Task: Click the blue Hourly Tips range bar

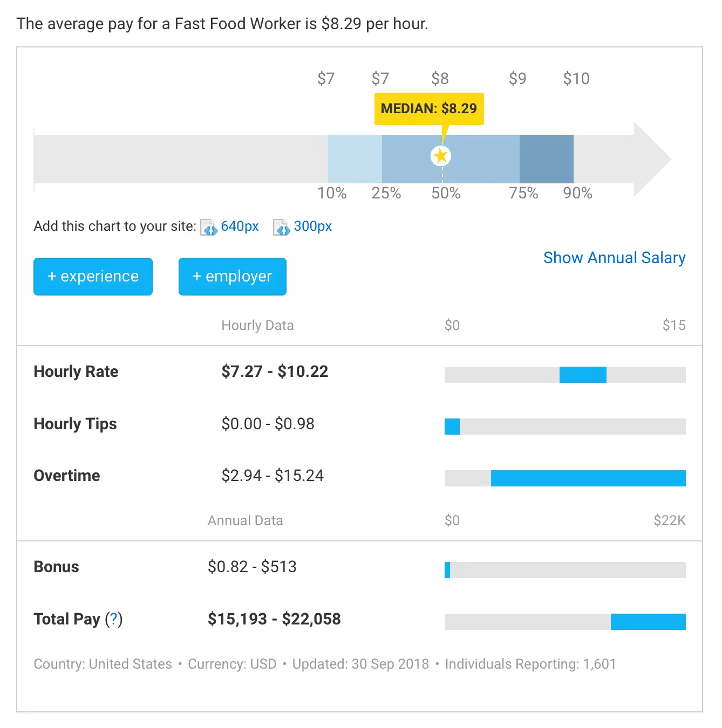Action: coord(452,427)
